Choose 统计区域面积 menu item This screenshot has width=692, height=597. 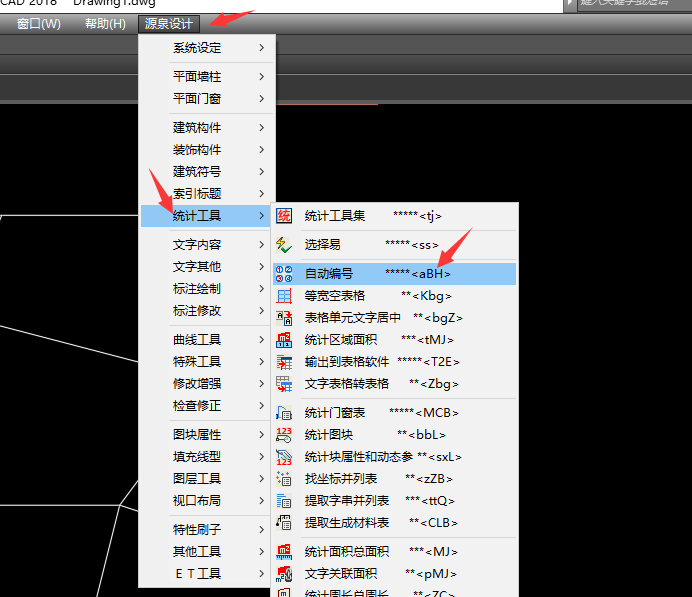(395, 340)
